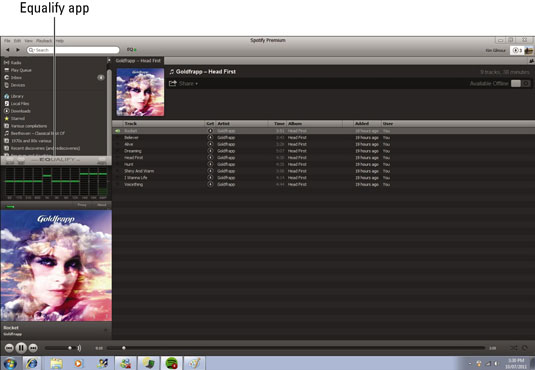This screenshot has height=370, width=535.
Task: Skip to the previous track
Action: (9, 348)
